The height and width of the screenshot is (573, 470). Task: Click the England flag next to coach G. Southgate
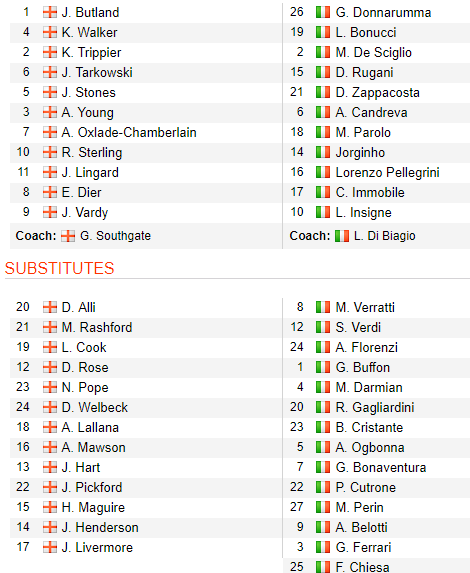68,236
